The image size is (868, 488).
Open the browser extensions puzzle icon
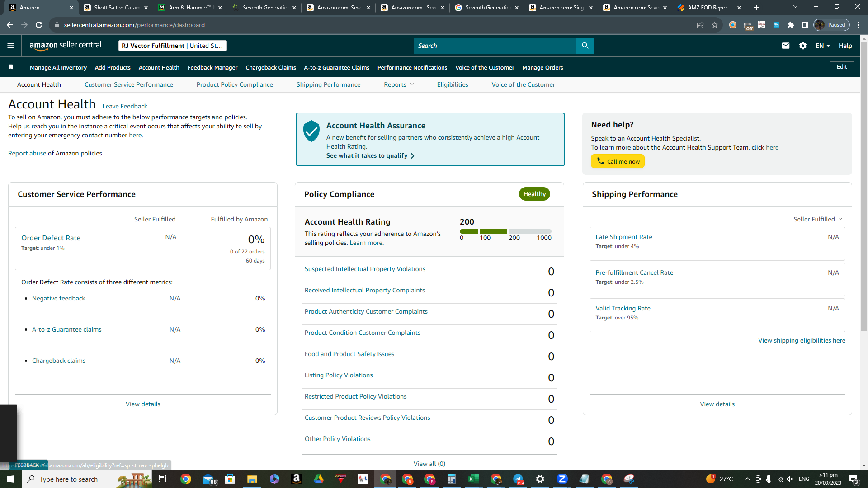pos(791,25)
